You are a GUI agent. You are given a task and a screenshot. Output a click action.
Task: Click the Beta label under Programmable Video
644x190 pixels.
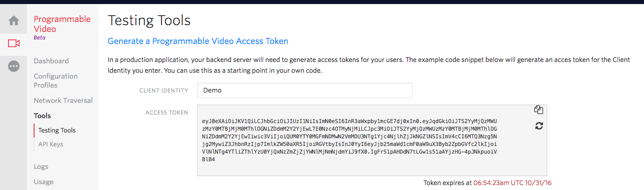39,38
